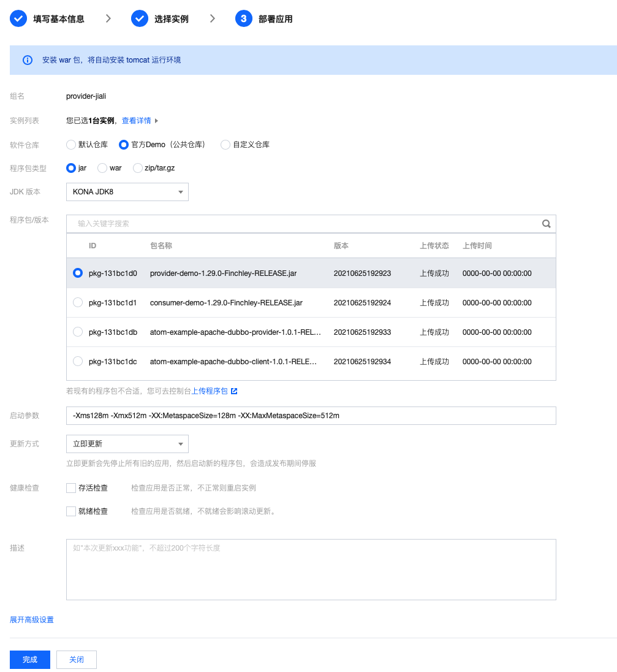This screenshot has height=672, width=617.
Task: Enable the 存活检查 checkbox
Action: tap(71, 488)
